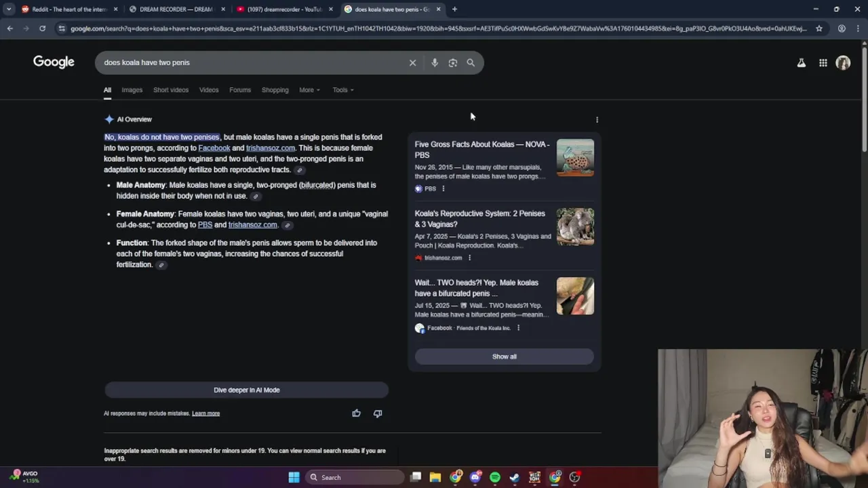Switch to Shopping results tab

(x=275, y=90)
